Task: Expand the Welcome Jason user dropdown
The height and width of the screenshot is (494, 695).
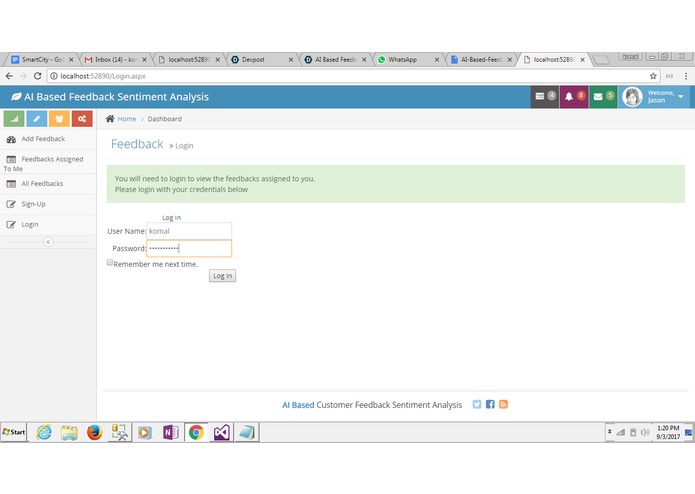Action: [681, 97]
